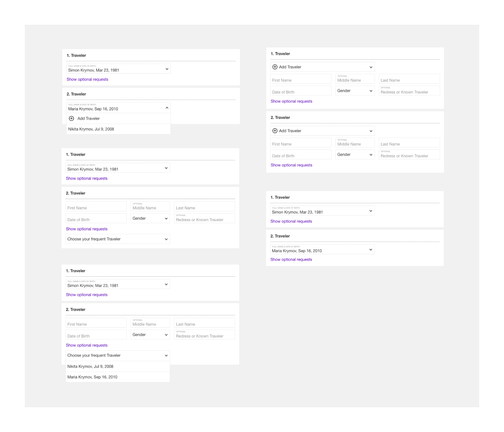This screenshot has height=432, width=504.
Task: Click plus icon in 2. Traveler's Add Traveler dropdown
Action: click(x=275, y=131)
